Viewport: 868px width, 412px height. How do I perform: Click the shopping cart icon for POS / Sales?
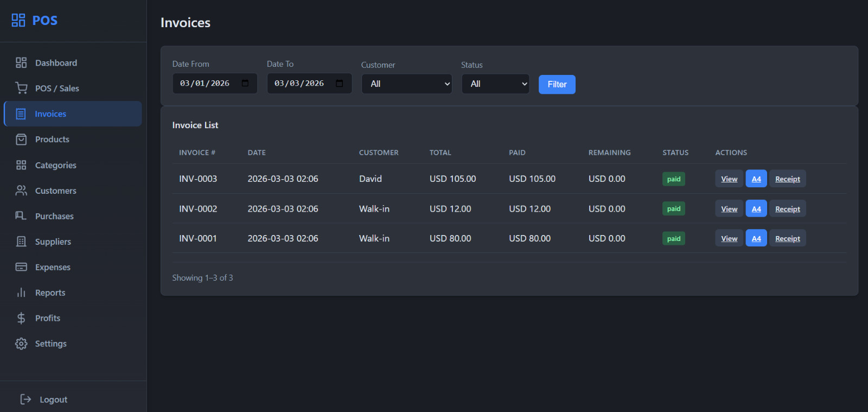point(21,88)
